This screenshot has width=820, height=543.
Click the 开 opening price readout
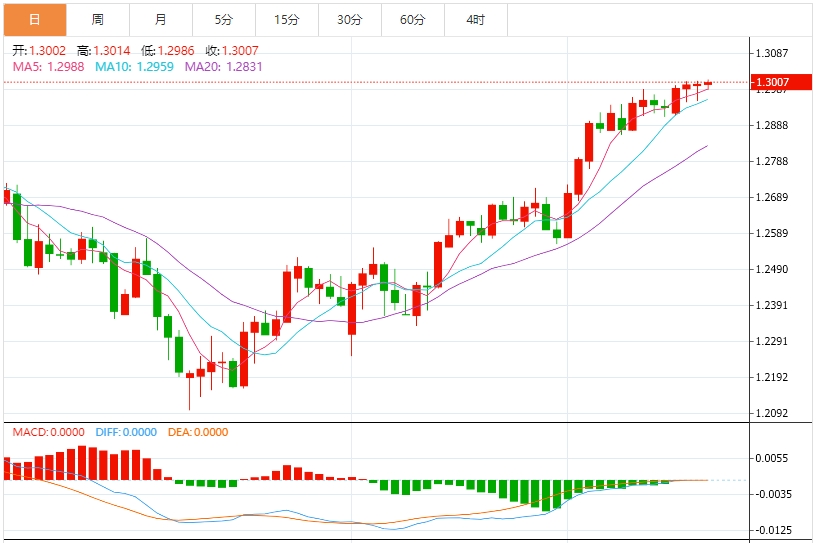40,50
